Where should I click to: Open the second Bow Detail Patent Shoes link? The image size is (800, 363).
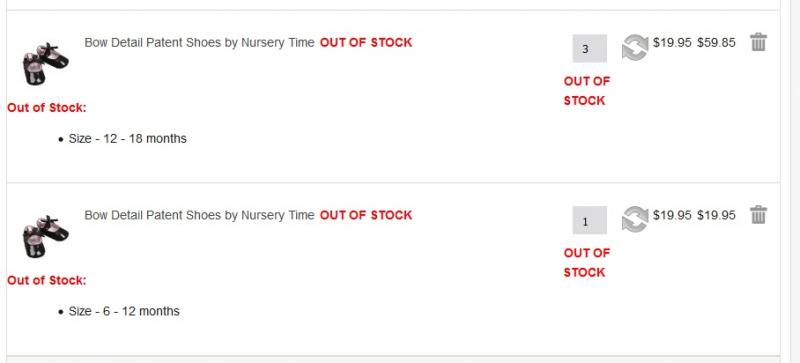pos(199,215)
